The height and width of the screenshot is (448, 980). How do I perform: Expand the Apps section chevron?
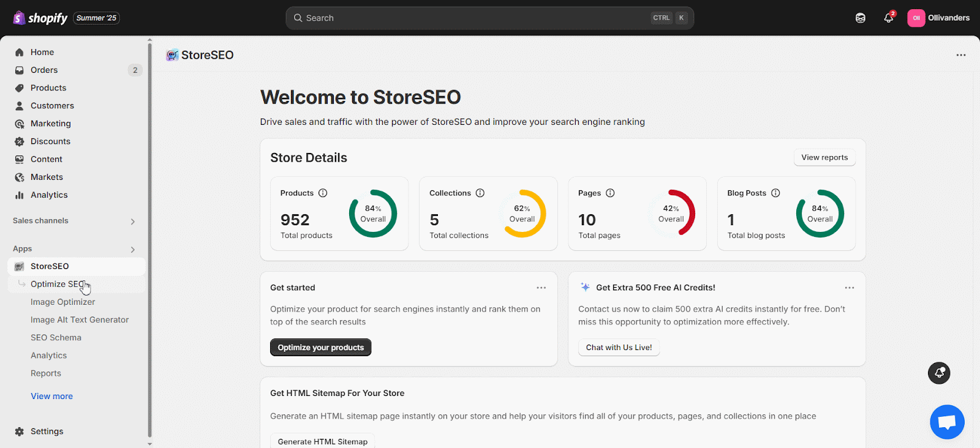click(x=133, y=250)
